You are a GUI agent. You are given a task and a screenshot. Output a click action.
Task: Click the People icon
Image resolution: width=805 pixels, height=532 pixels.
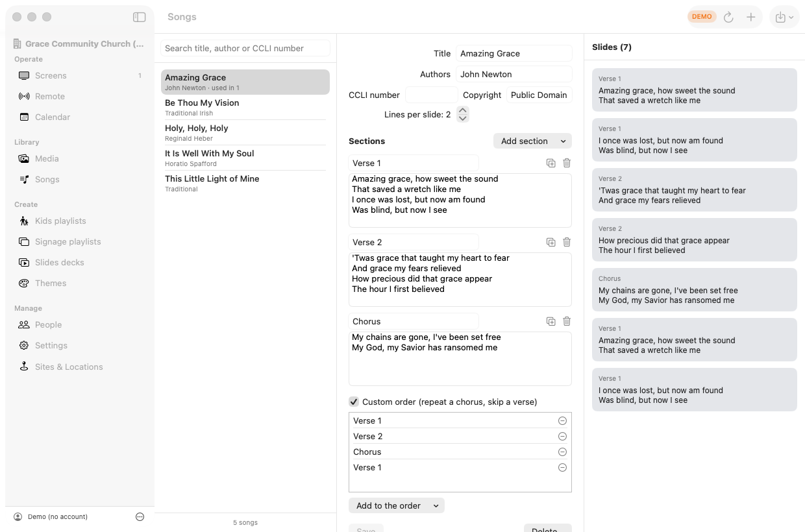(24, 324)
